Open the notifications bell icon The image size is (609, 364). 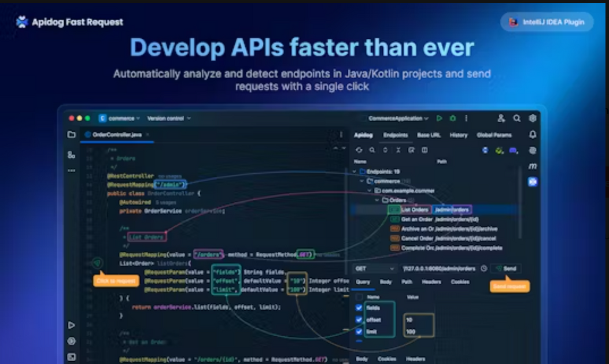(532, 135)
